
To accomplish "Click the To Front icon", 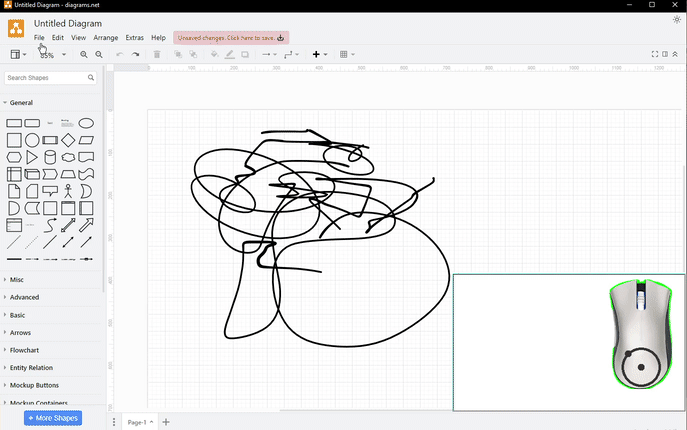I will [178, 54].
